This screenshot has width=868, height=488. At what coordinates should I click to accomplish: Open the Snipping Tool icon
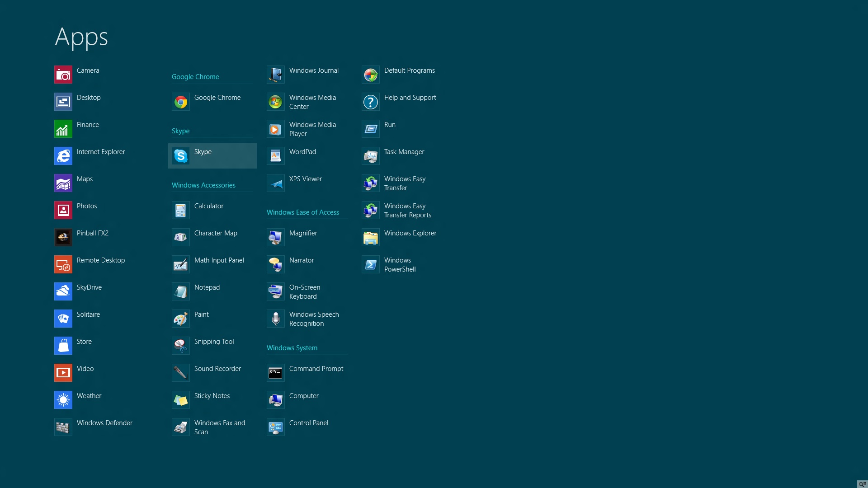coord(181,346)
